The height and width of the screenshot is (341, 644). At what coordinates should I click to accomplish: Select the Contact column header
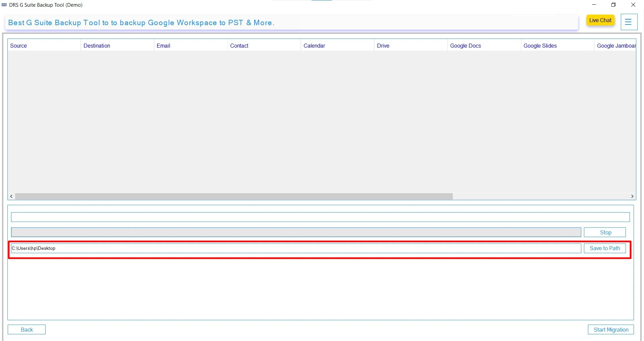coord(264,46)
